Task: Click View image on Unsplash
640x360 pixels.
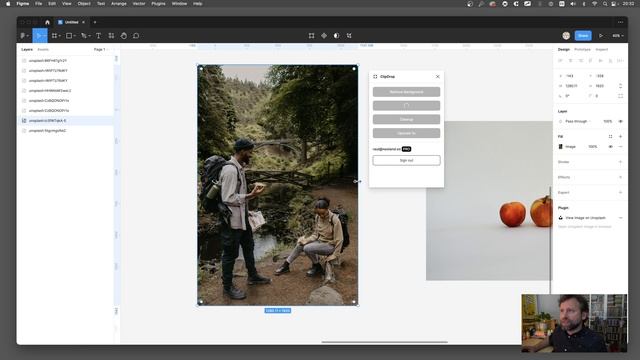Action: tap(585, 218)
